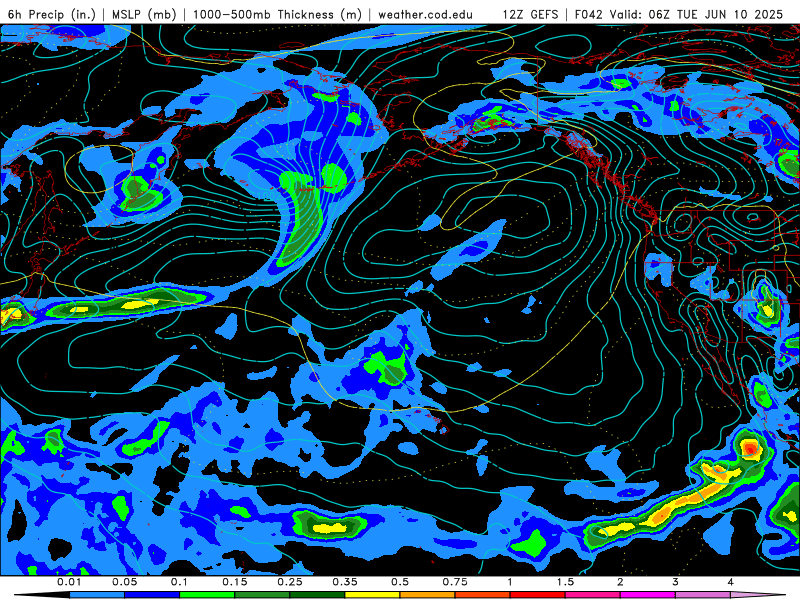Click the 'JUN 10 2025' date text
The height and width of the screenshot is (600, 800).
point(744,14)
